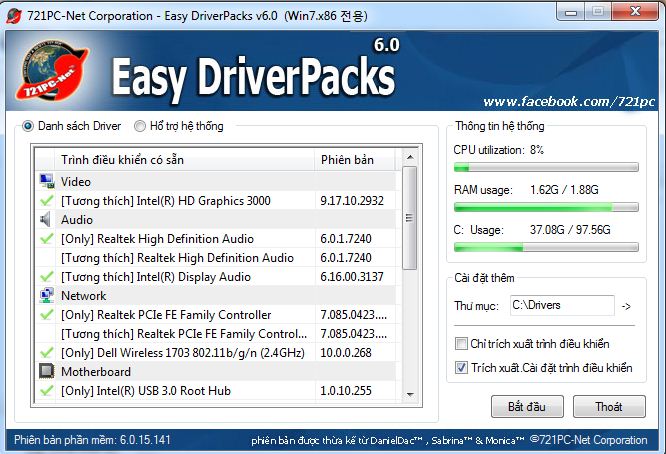
Task: Click the Motherboard category chip icon
Action: [47, 371]
